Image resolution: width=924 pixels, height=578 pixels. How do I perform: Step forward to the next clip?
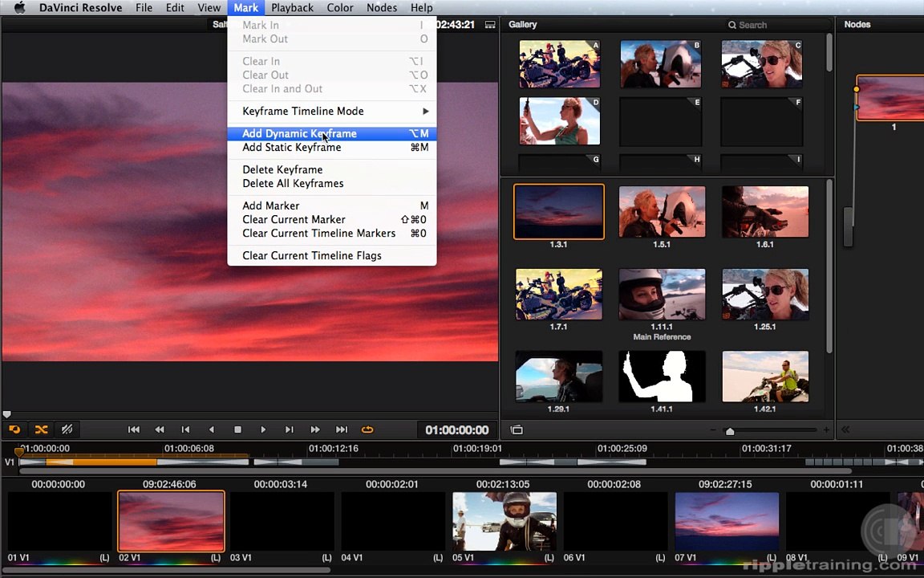click(290, 429)
